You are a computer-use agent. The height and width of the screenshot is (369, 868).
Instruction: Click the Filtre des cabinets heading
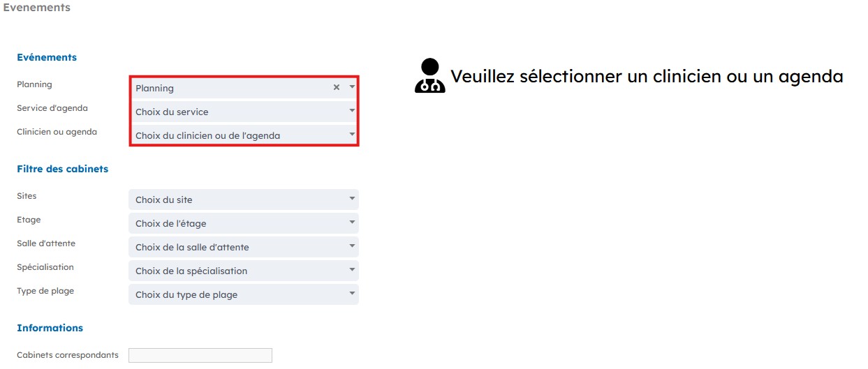pyautogui.click(x=62, y=169)
